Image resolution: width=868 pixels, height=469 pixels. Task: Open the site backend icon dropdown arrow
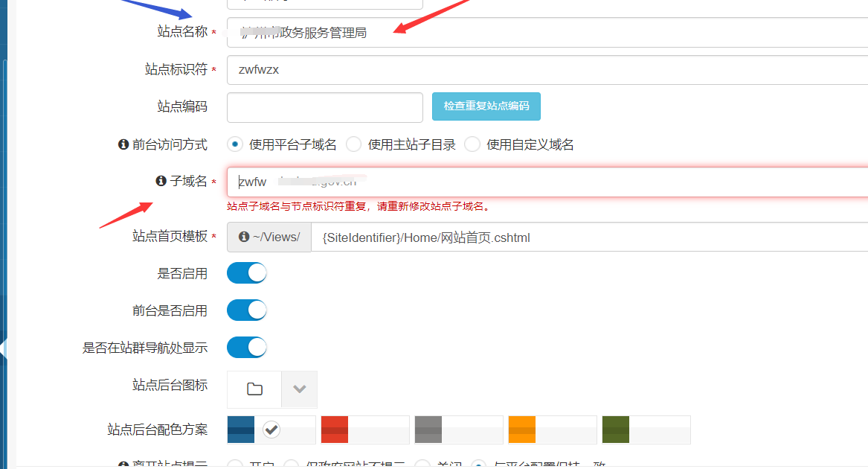pos(300,389)
